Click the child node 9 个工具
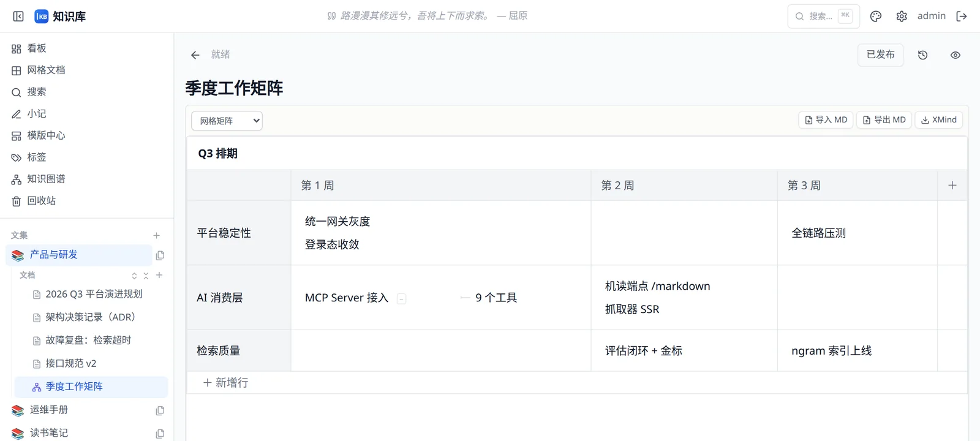Image resolution: width=980 pixels, height=441 pixels. 496,298
